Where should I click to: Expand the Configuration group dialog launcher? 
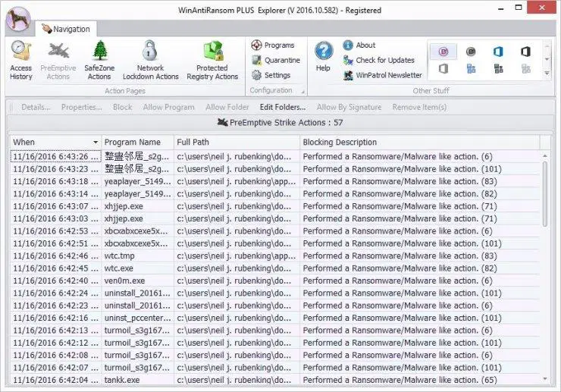[x=302, y=92]
